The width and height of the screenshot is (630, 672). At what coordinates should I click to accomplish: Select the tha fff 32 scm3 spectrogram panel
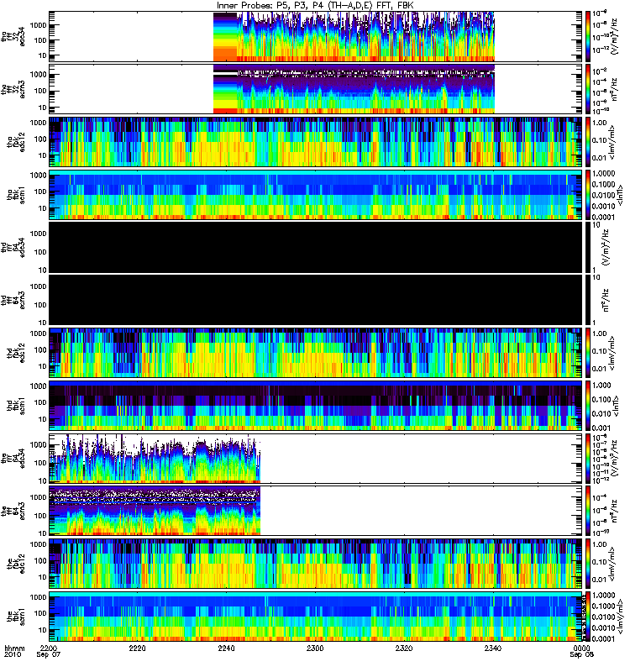tap(316, 89)
